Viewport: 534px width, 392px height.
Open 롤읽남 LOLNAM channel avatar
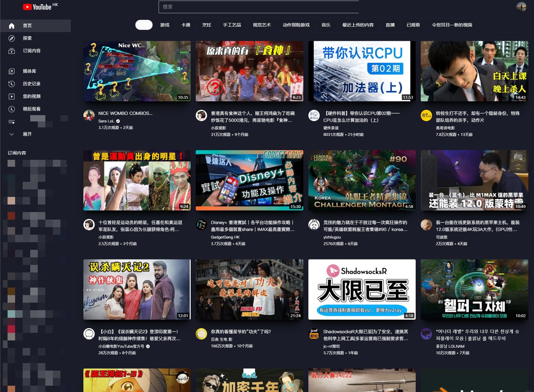click(426, 334)
